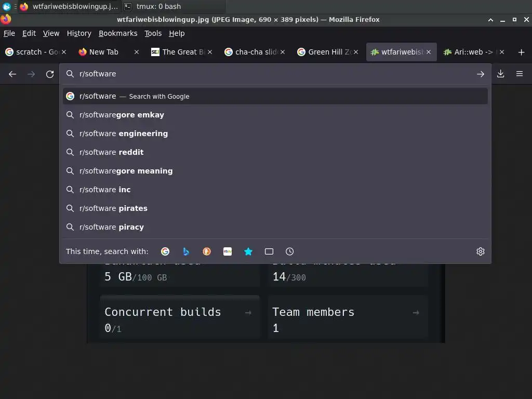Screen dimensions: 532x399
Task: Select suggestion r/software piracy
Action: click(275, 227)
